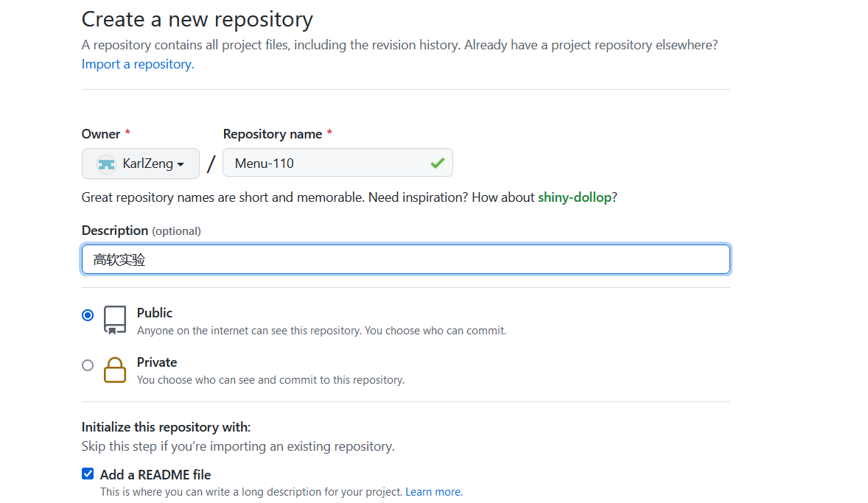Use suggested name shiny-dollop

coord(575,197)
